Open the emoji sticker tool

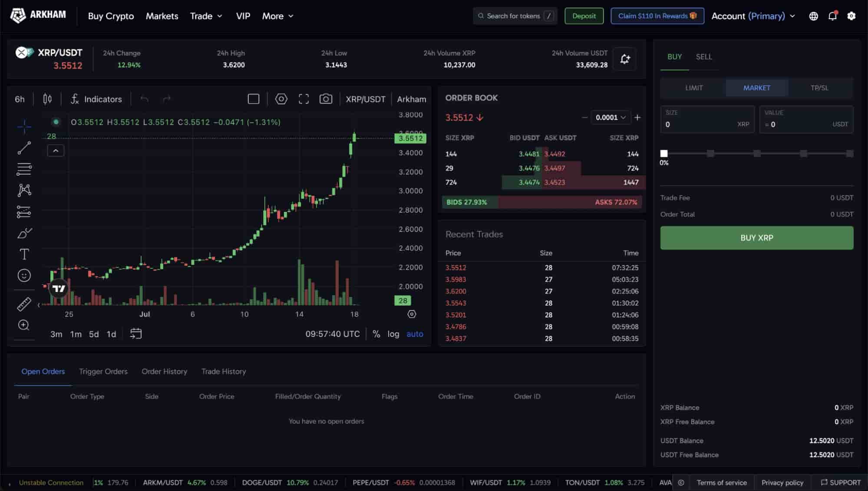tap(24, 276)
